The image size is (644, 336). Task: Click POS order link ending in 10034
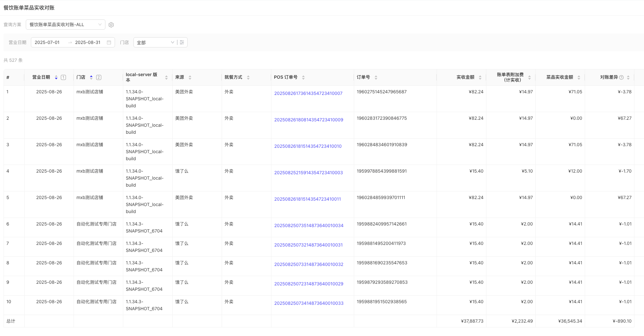[309, 225]
